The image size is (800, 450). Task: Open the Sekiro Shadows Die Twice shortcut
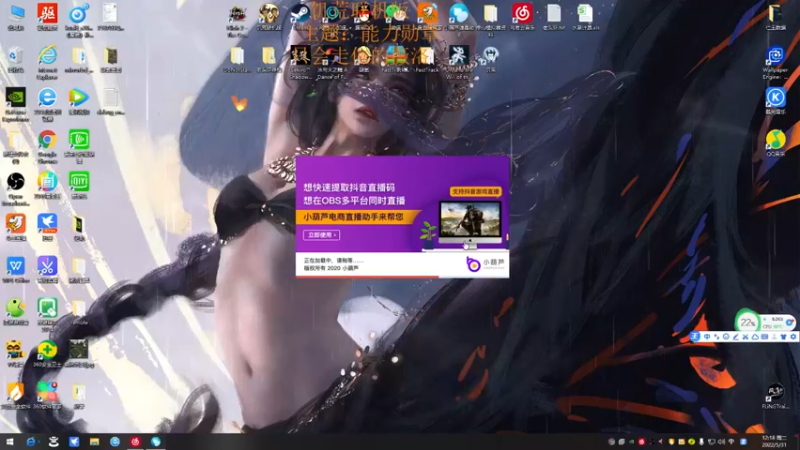point(300,62)
